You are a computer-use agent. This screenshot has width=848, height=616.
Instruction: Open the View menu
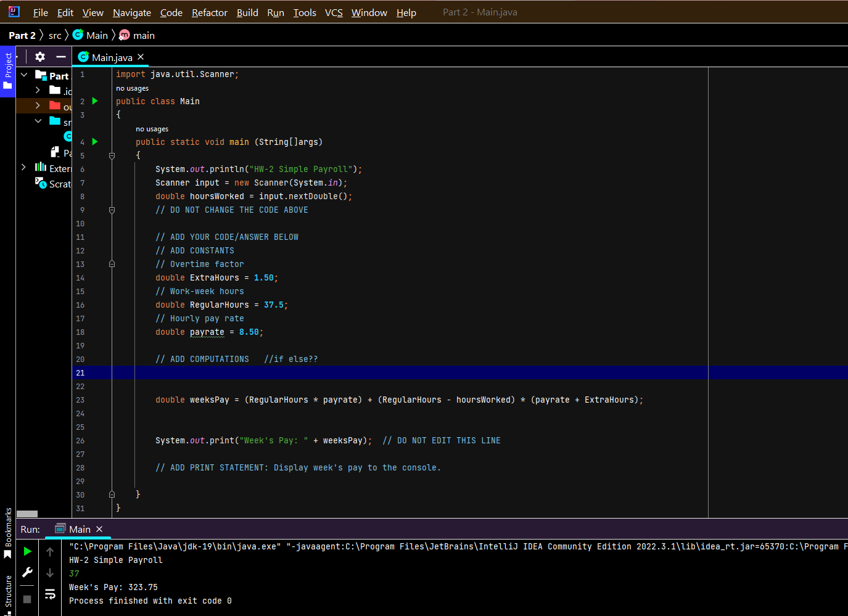click(93, 12)
